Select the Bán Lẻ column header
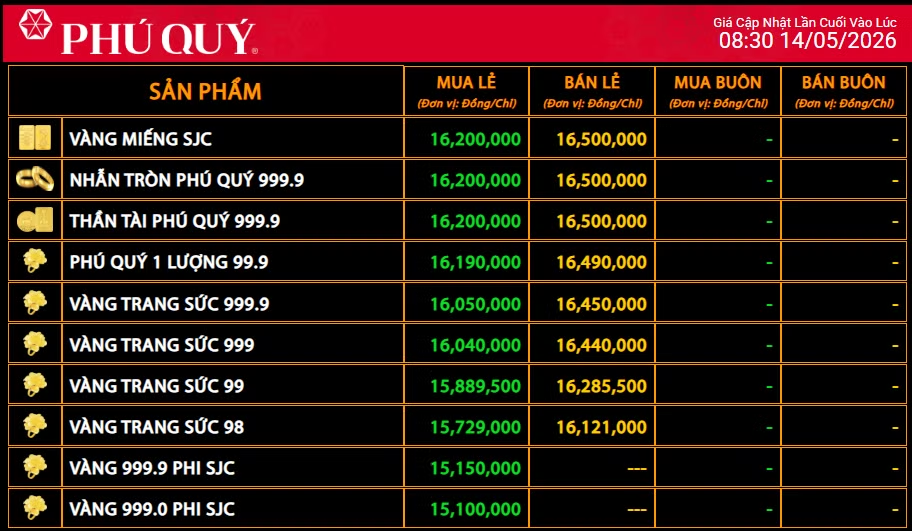This screenshot has height=532, width=912. pos(592,91)
